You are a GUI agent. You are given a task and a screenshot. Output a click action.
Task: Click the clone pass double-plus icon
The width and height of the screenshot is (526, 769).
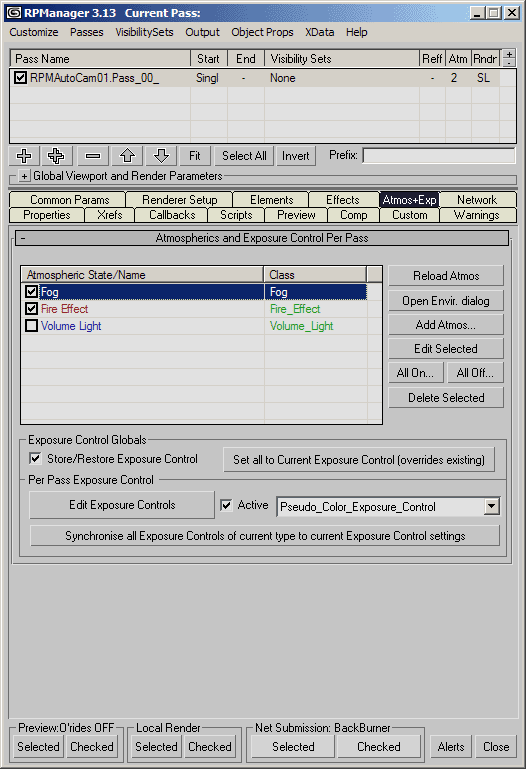coord(56,156)
